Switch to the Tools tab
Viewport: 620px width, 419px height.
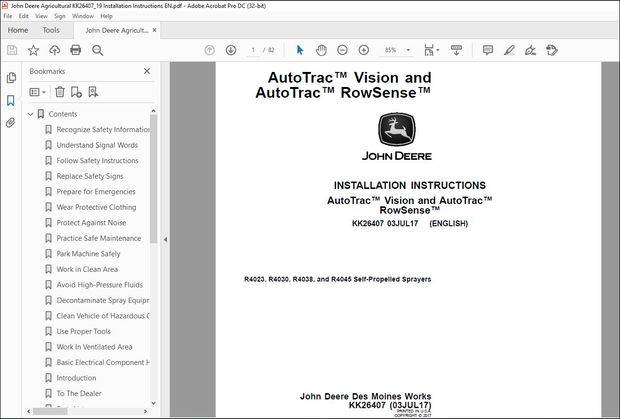click(51, 30)
